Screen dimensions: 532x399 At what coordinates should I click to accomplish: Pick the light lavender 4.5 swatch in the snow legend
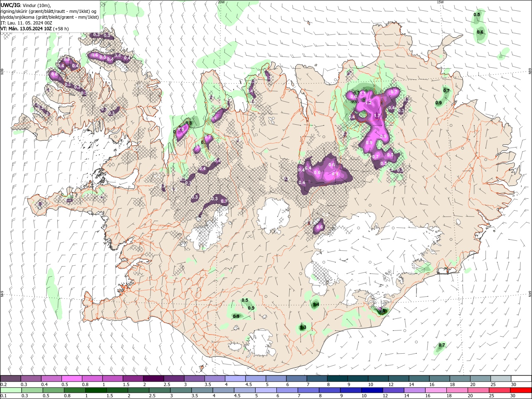click(256, 379)
